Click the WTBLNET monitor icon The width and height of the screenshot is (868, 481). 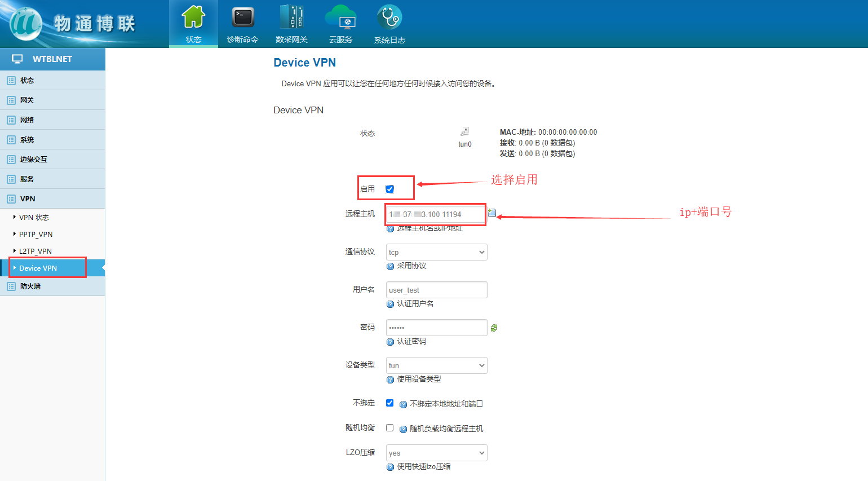pos(17,59)
